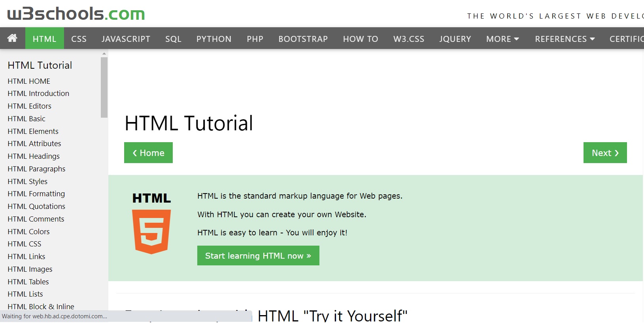
Task: Click the green Next button
Action: pos(605,153)
